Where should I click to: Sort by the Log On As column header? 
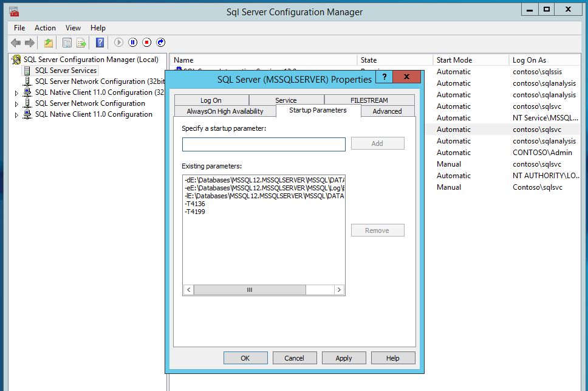click(x=544, y=60)
